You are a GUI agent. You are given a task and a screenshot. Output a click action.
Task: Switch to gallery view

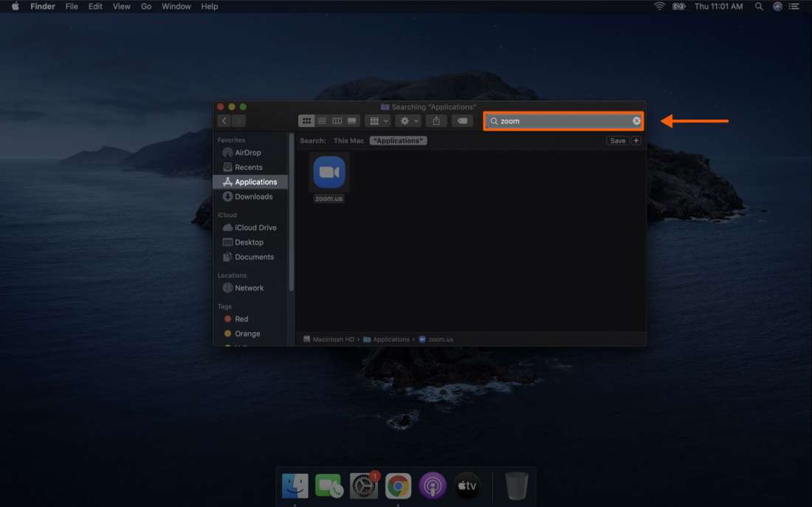pos(351,120)
